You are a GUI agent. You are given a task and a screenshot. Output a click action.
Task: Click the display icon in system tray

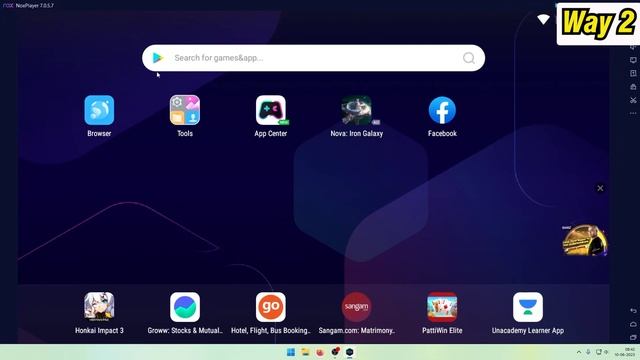(599, 352)
